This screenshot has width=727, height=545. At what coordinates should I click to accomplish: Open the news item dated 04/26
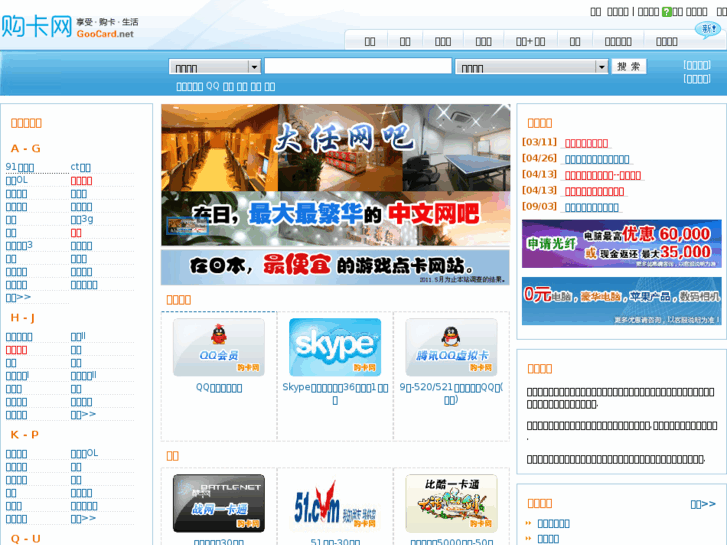(597, 160)
